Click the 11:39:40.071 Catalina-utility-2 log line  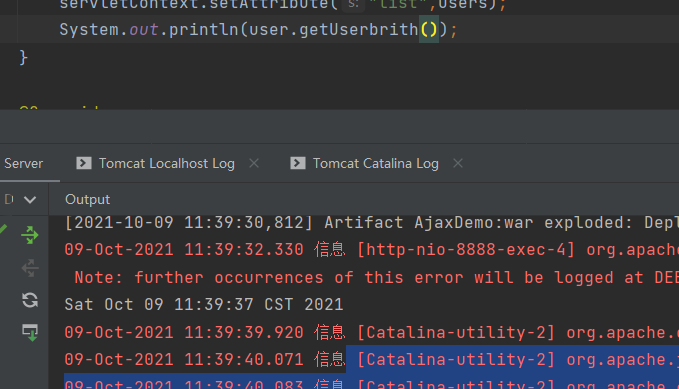point(372,360)
